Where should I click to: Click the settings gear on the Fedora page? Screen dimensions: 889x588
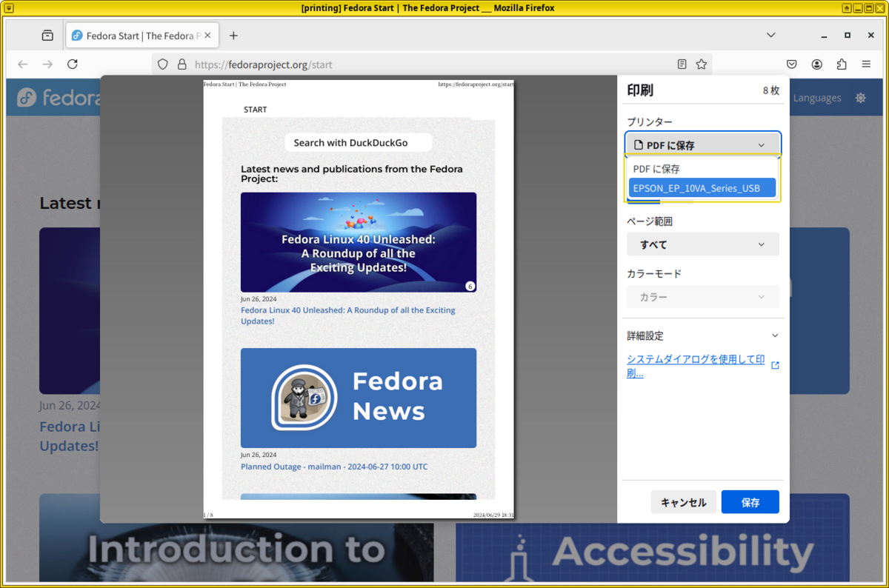860,97
